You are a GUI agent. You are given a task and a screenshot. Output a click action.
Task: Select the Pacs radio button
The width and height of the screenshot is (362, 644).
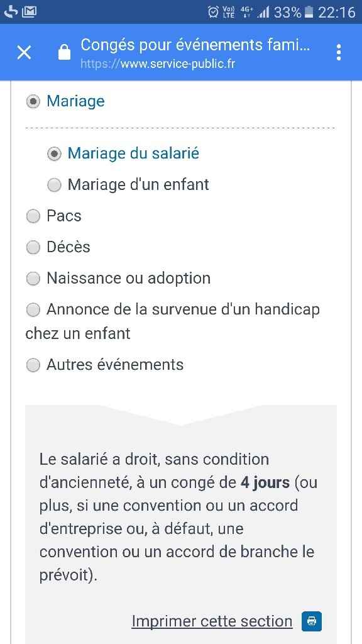pos(33,216)
